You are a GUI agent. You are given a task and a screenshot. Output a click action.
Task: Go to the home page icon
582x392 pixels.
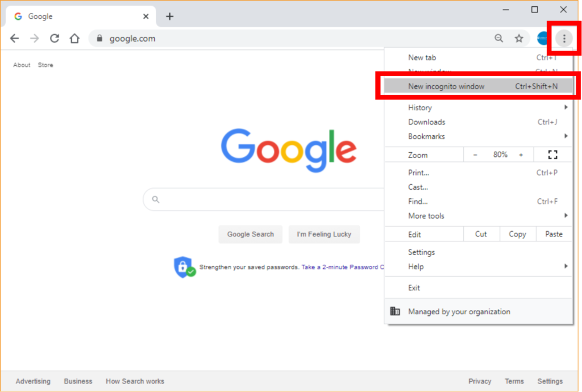[74, 38]
